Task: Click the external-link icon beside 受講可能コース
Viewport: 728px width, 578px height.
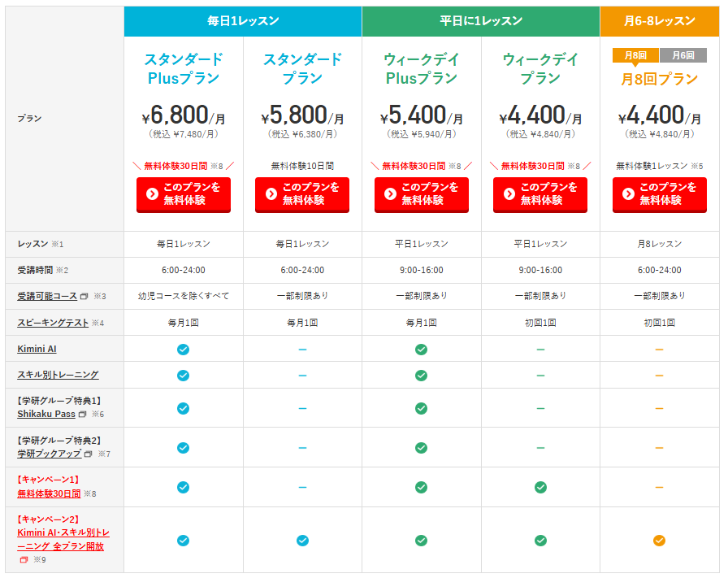Action: coord(84,296)
